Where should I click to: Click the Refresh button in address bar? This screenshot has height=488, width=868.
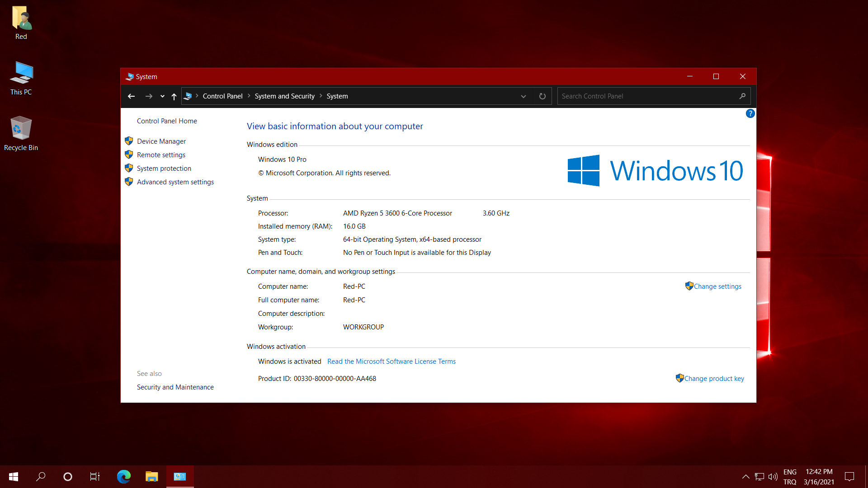coord(542,96)
